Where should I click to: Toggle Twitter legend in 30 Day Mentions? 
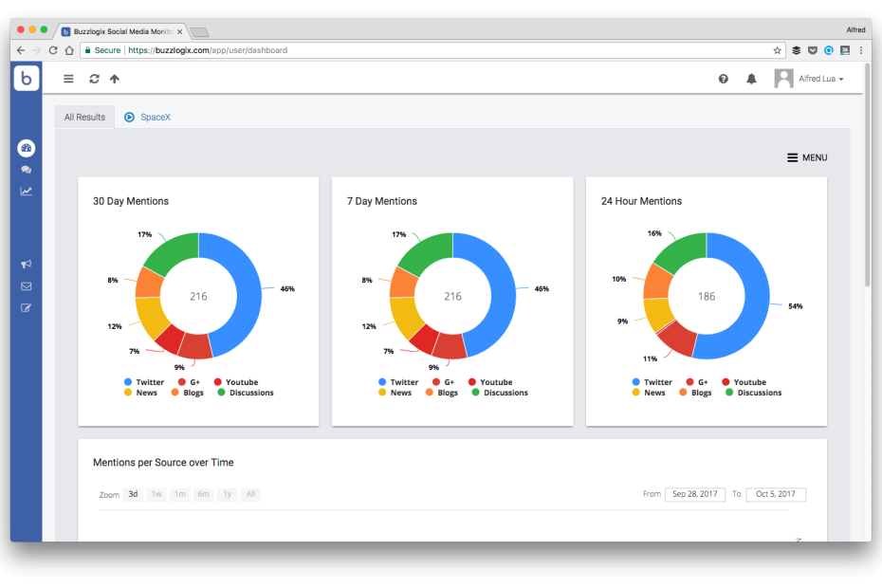click(x=144, y=382)
